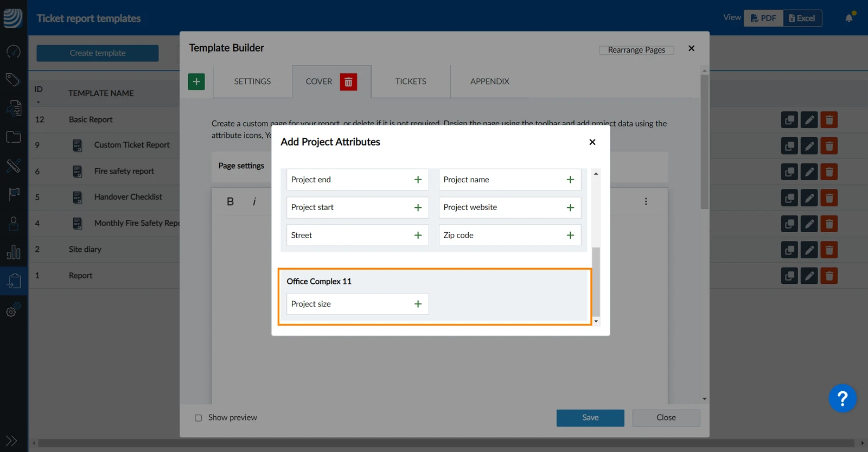Edit the Site diary template
The image size is (868, 452).
[x=809, y=250]
